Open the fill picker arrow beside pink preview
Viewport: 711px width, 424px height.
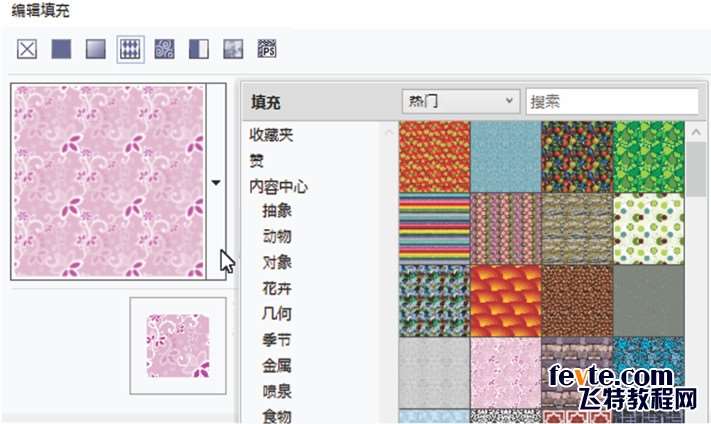(x=216, y=182)
